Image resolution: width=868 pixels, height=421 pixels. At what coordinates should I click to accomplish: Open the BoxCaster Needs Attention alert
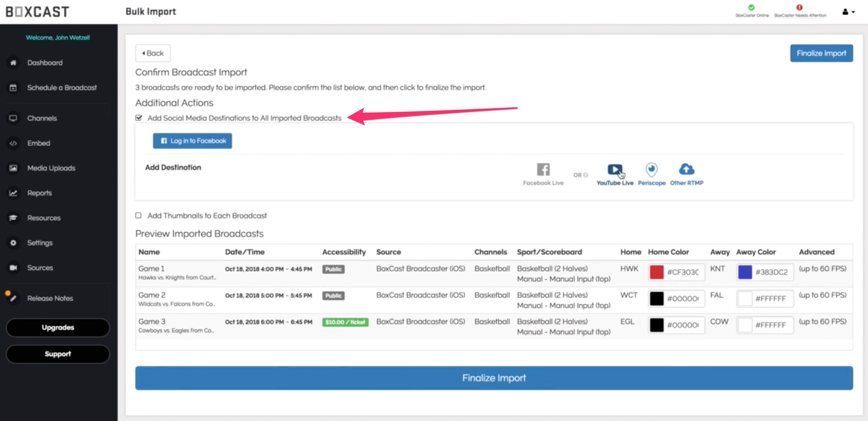pyautogui.click(x=799, y=7)
